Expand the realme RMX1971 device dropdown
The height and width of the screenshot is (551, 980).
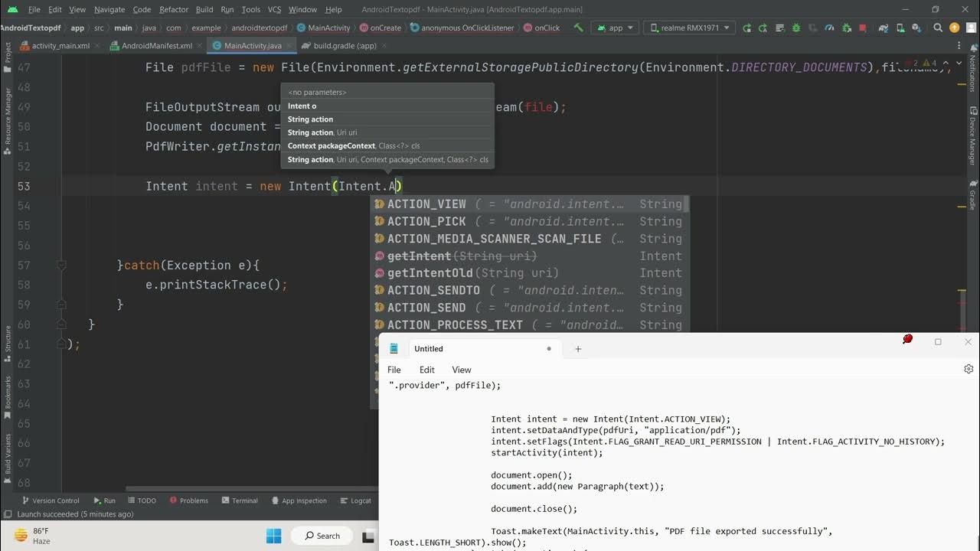pos(690,28)
